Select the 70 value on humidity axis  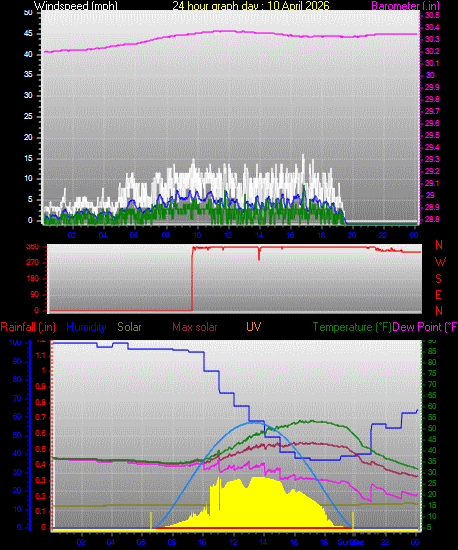click(x=17, y=398)
